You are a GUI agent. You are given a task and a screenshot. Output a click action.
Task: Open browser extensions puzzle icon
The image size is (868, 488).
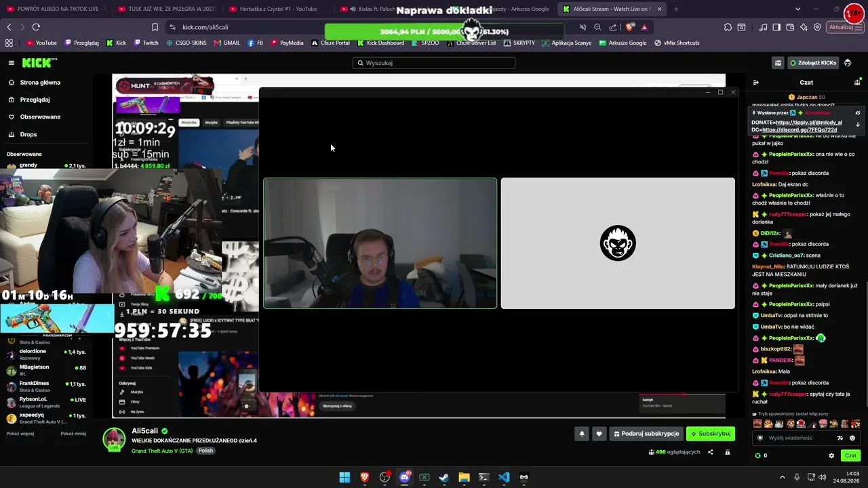(728, 27)
